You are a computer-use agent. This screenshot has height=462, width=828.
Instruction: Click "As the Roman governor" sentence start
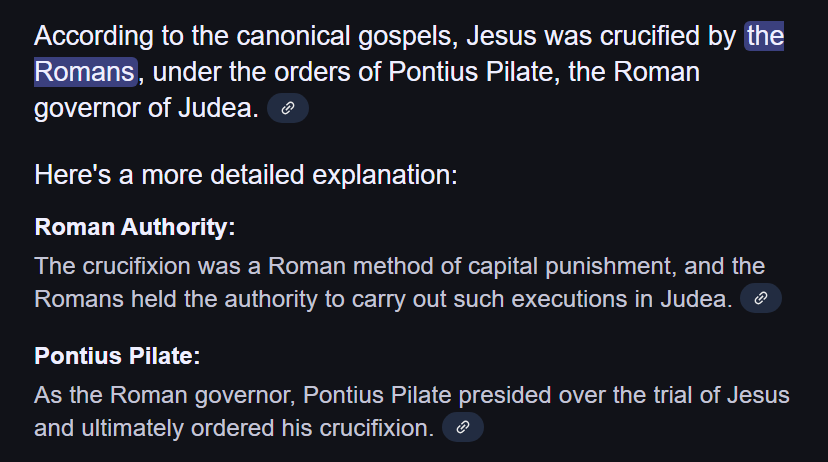coord(164,395)
